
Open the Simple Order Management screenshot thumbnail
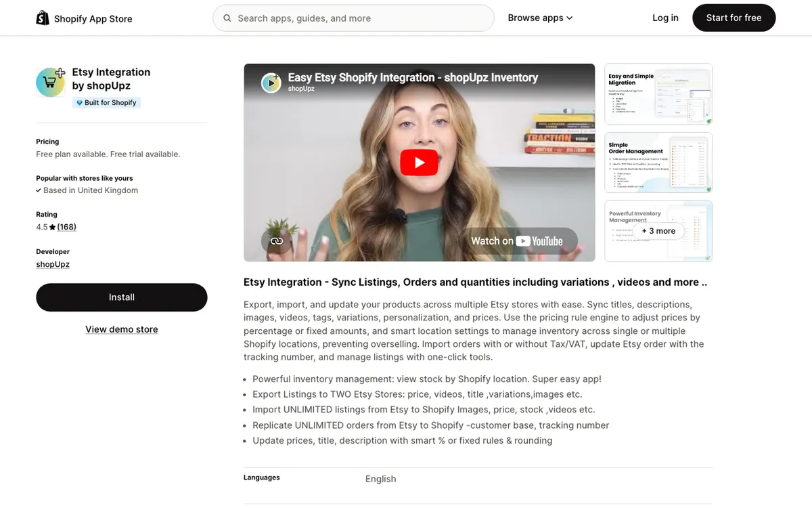658,163
